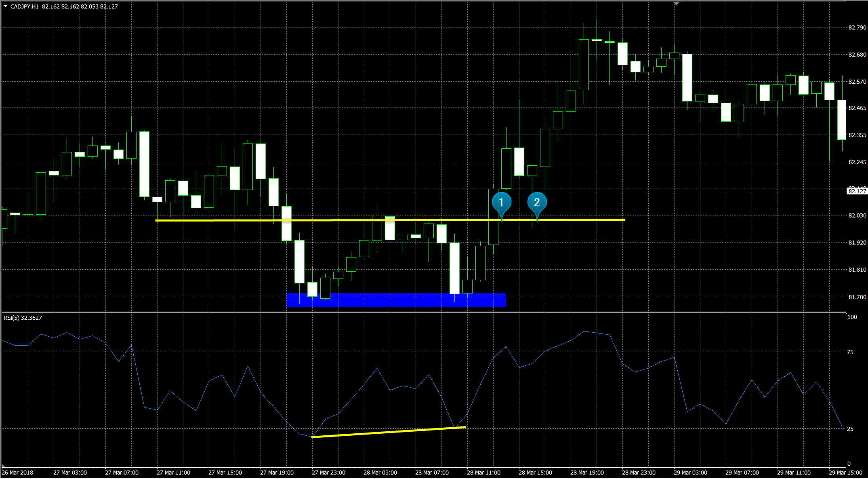This screenshot has height=479, width=868.
Task: Click the 28 Mar 11:00 time label
Action: point(483,473)
